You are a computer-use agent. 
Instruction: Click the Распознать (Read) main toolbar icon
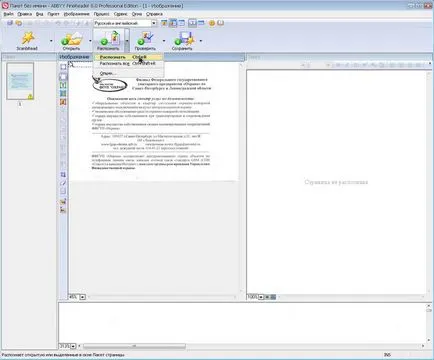point(108,40)
